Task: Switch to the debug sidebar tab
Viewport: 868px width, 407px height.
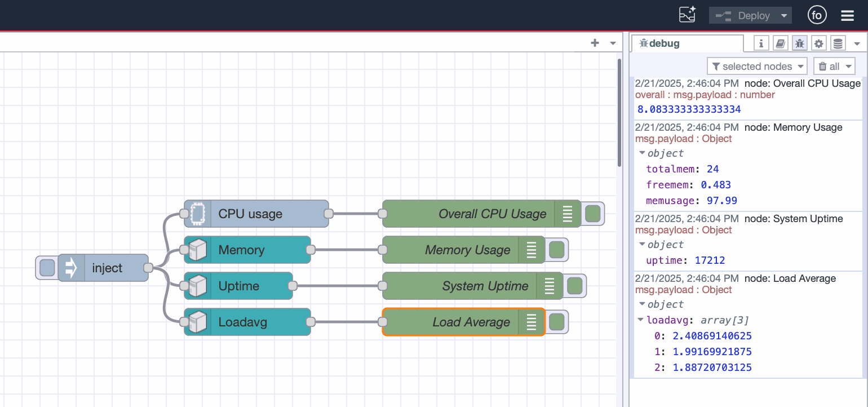Action: 687,43
